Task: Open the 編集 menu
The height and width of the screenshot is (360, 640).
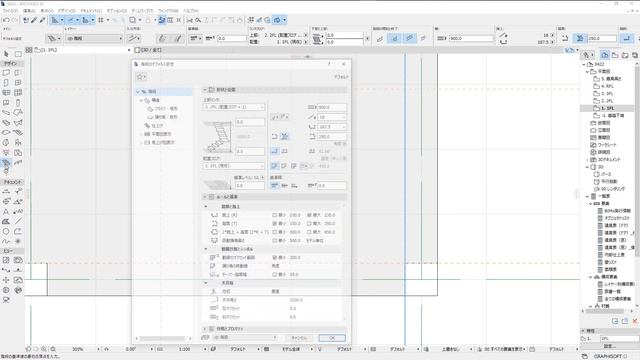Action: (x=29, y=11)
